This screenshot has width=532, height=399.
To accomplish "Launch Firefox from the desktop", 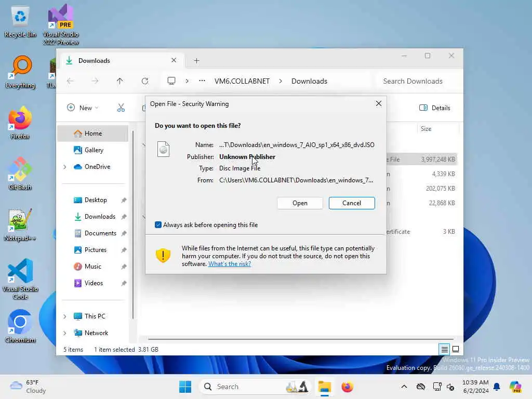I will click(20, 123).
